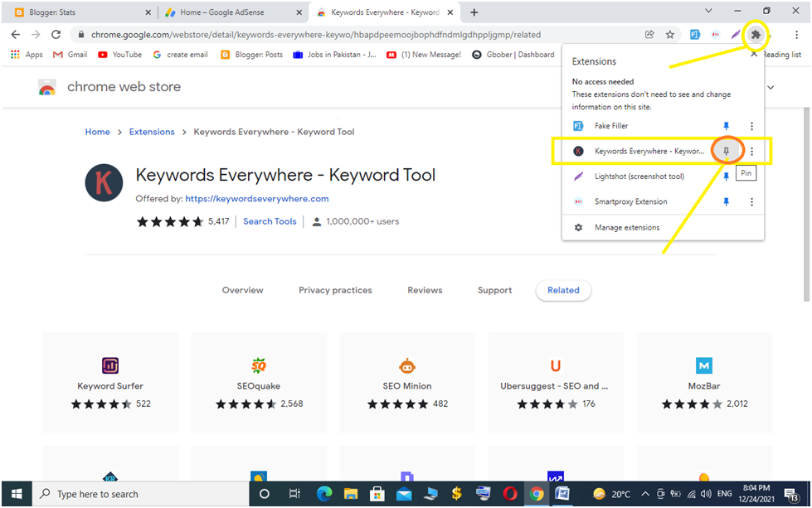Open the Search Tools category link
Viewport: 812px width, 508px height.
click(270, 221)
